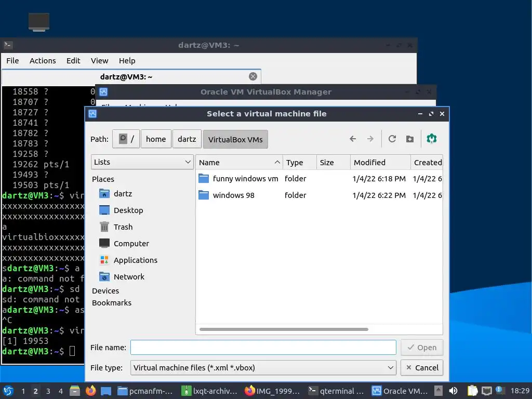532x399 pixels.
Task: Switch to IMG_1999 Firefox taskbar entry
Action: [x=272, y=391]
